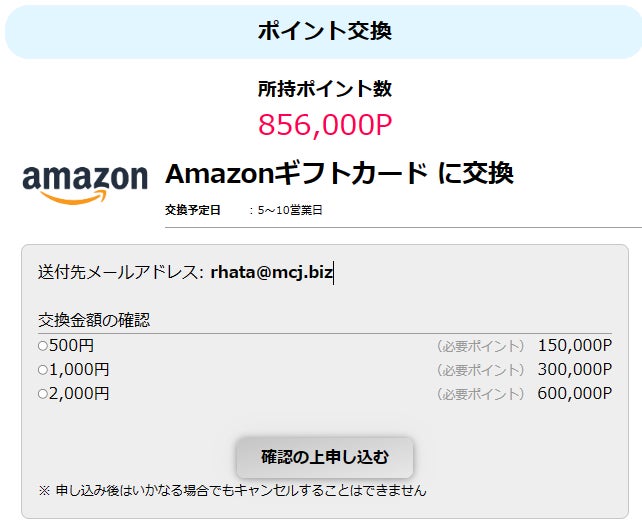This screenshot has height=522, width=642.
Task: Click the 5〜10営業日 text
Action: [290, 210]
